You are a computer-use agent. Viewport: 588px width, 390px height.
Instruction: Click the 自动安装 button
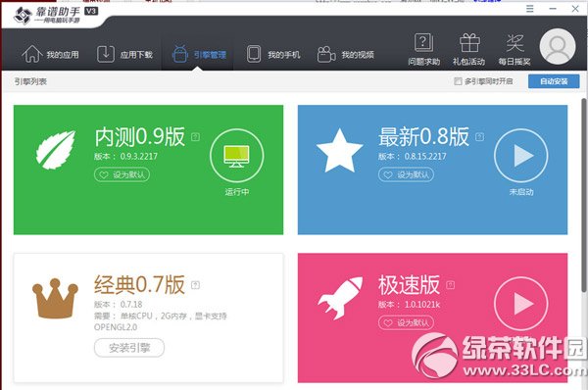point(554,81)
